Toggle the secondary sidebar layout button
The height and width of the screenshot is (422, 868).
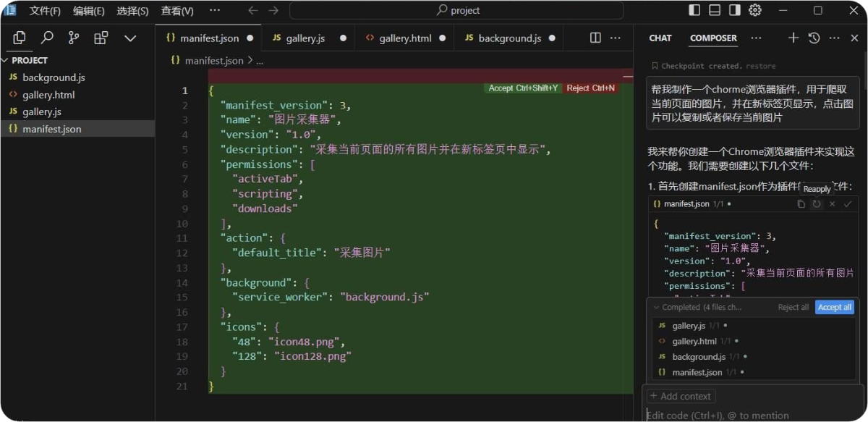[735, 10]
